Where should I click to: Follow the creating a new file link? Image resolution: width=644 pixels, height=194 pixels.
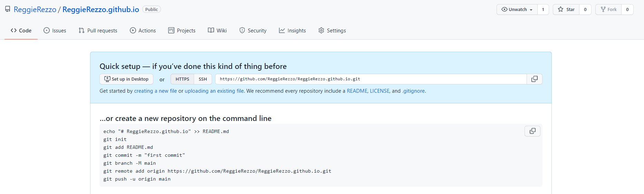(x=155, y=91)
